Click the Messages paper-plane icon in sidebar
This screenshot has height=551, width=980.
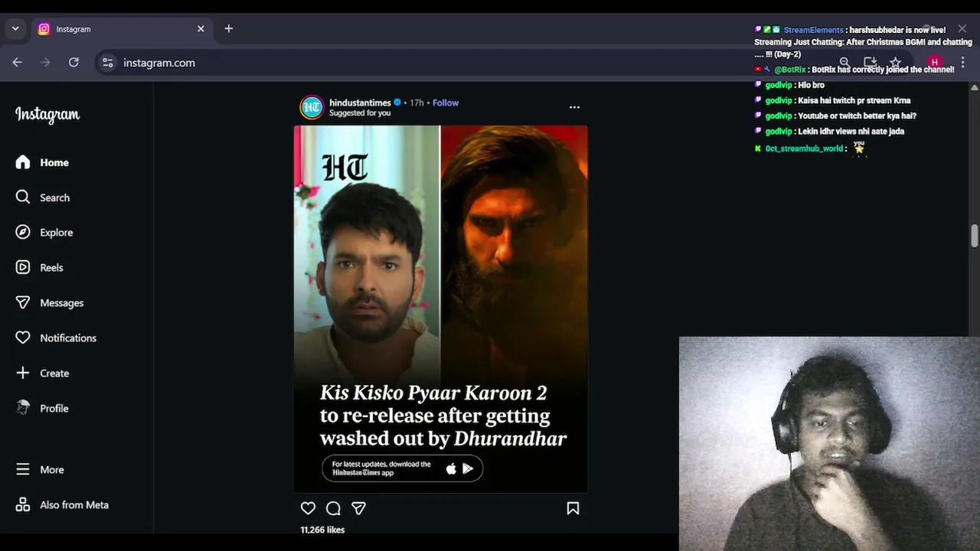(23, 303)
